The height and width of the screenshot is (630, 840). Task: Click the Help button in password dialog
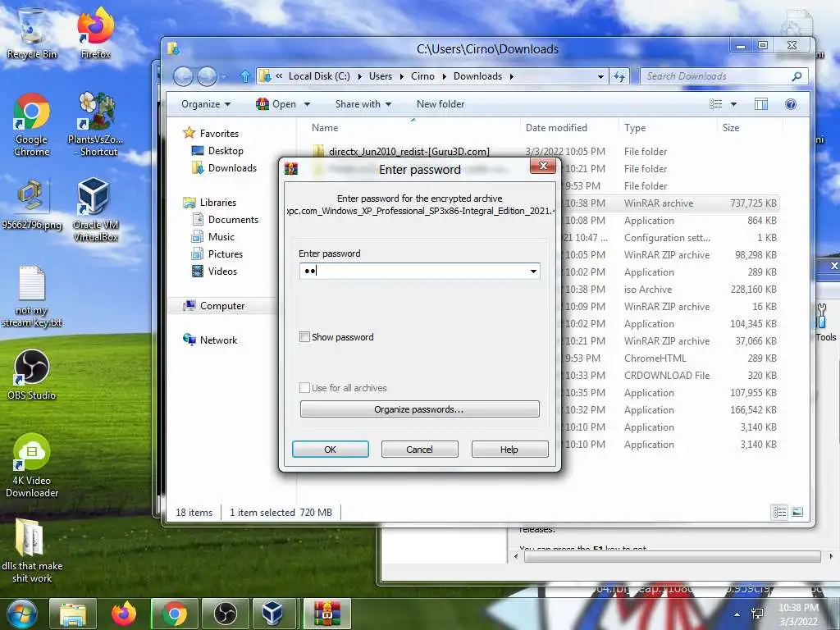(x=509, y=450)
